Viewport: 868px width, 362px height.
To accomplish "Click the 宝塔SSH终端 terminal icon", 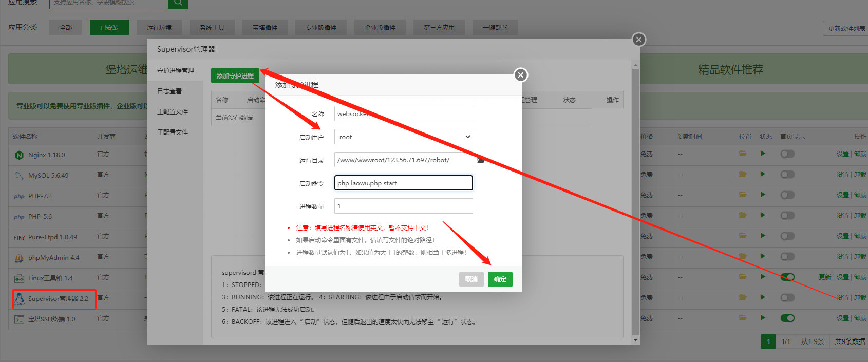I will 19,319.
